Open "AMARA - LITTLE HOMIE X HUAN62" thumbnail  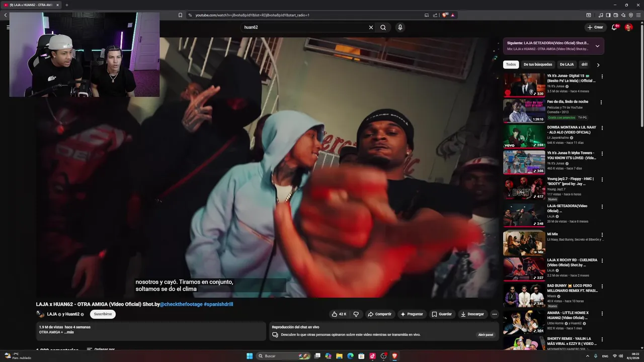(524, 322)
